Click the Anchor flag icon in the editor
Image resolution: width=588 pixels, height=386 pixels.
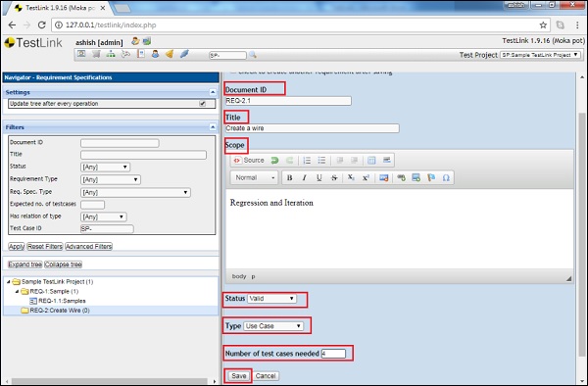431,177
